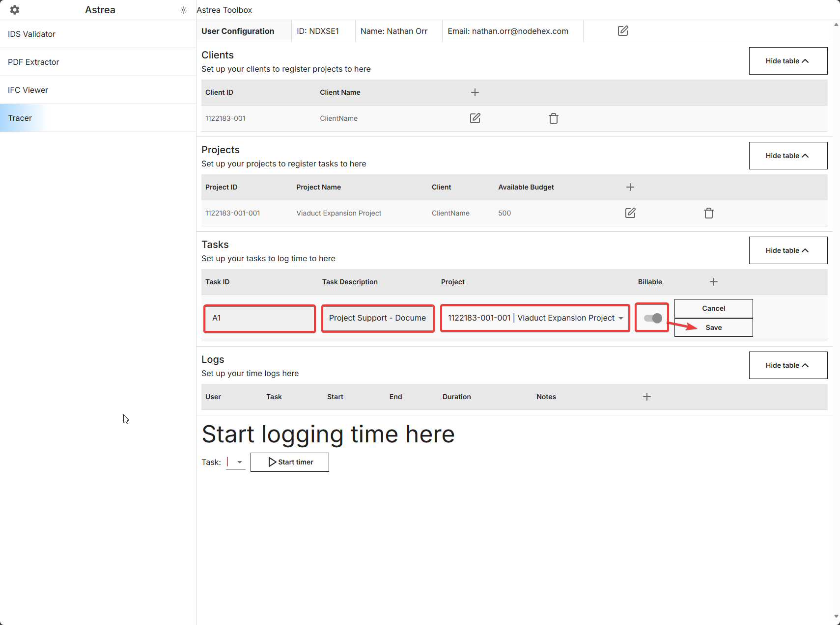Image resolution: width=840 pixels, height=625 pixels.
Task: Save the new task entry
Action: (713, 327)
